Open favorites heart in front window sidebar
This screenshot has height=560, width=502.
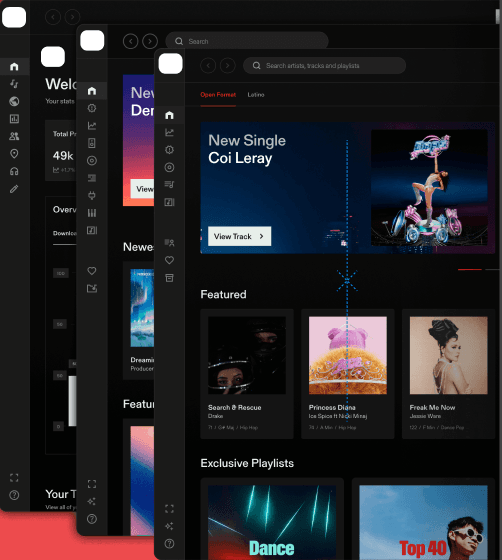click(169, 260)
